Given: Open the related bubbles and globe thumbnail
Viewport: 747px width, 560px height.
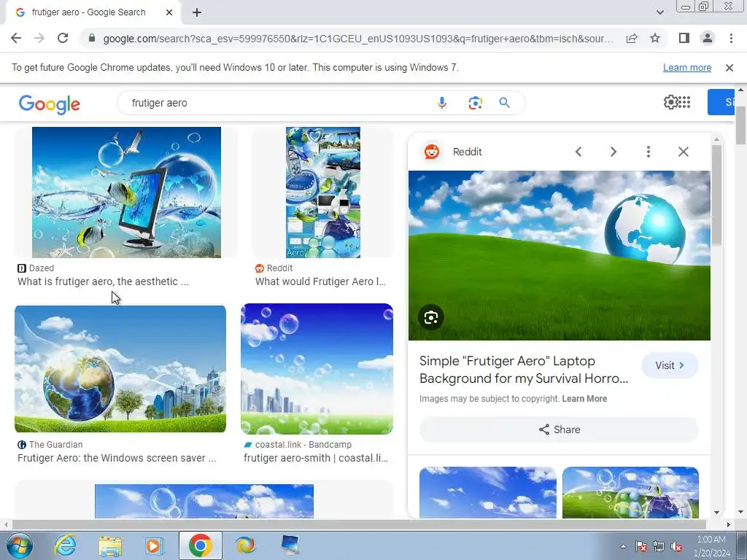Looking at the screenshot, I should pyautogui.click(x=631, y=492).
